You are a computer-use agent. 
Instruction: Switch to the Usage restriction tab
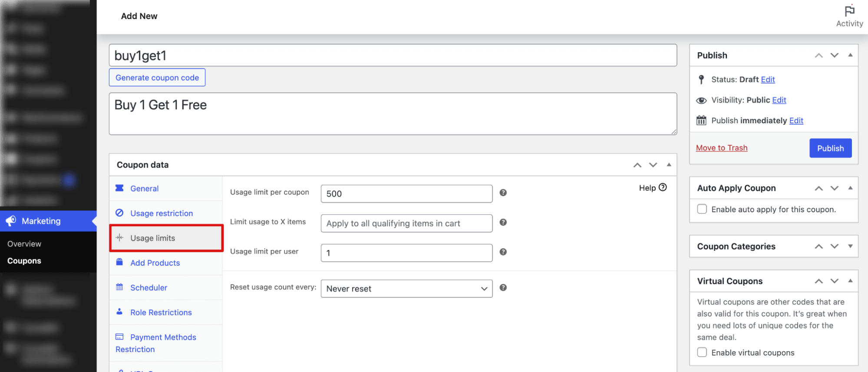tap(162, 213)
